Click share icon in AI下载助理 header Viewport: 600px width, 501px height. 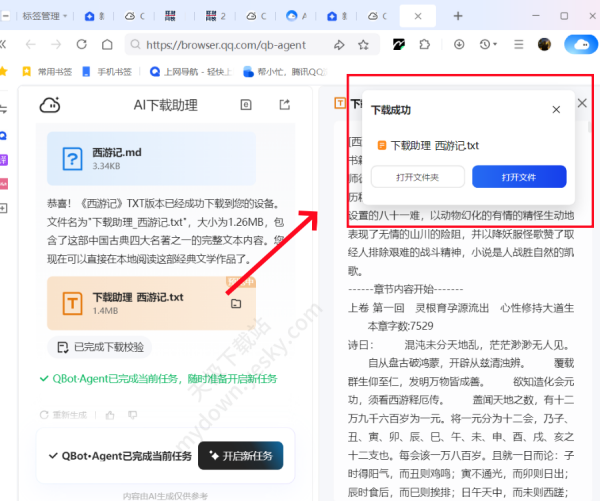[284, 105]
